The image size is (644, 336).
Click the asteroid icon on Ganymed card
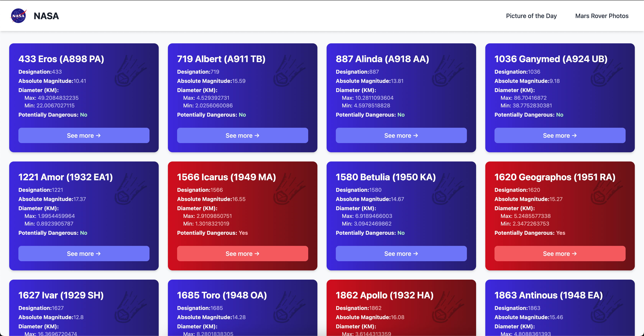(607, 71)
